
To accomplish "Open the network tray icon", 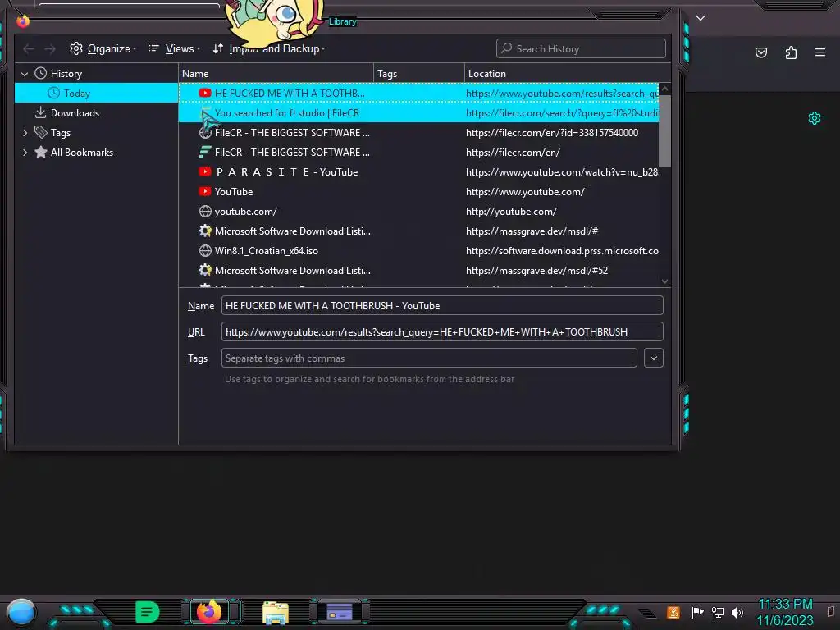I will coord(717,612).
